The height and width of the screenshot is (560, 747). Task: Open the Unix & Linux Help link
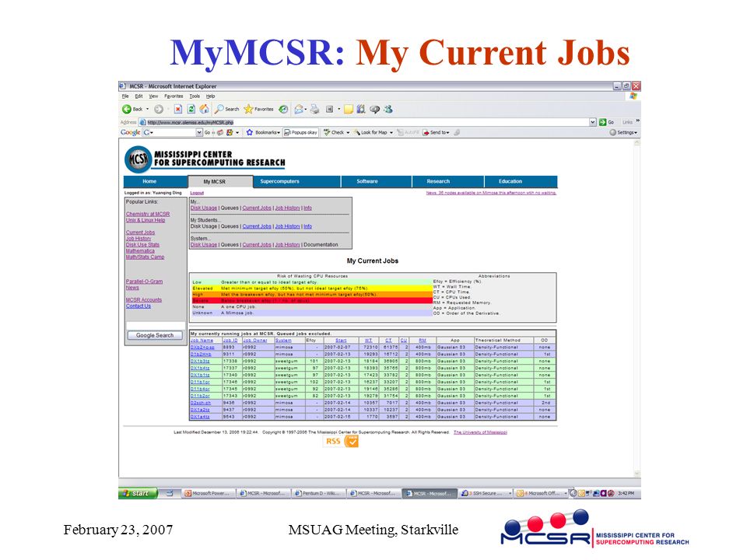click(146, 220)
